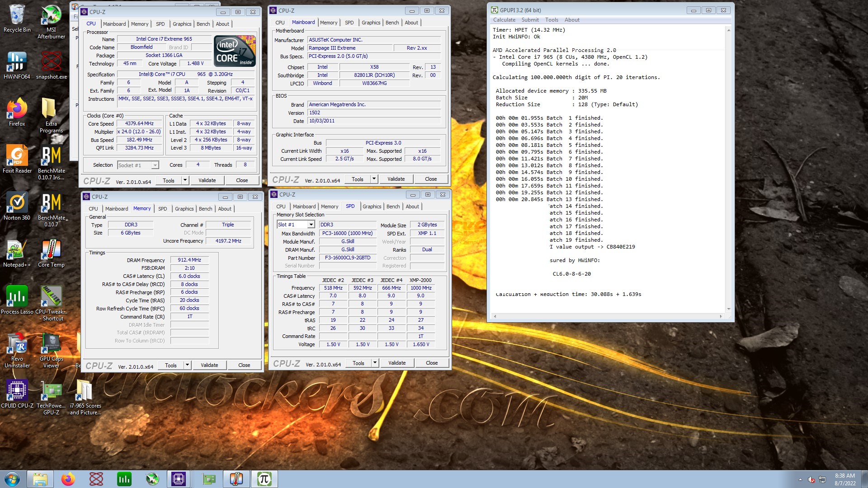868x488 pixels.
Task: Click Validate in the CPU tab window
Action: 207,180
